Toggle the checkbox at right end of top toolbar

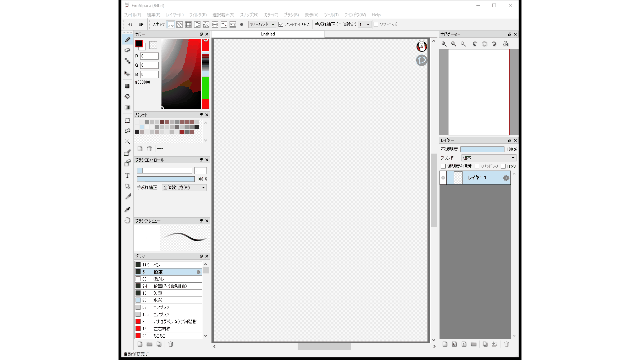click(376, 24)
